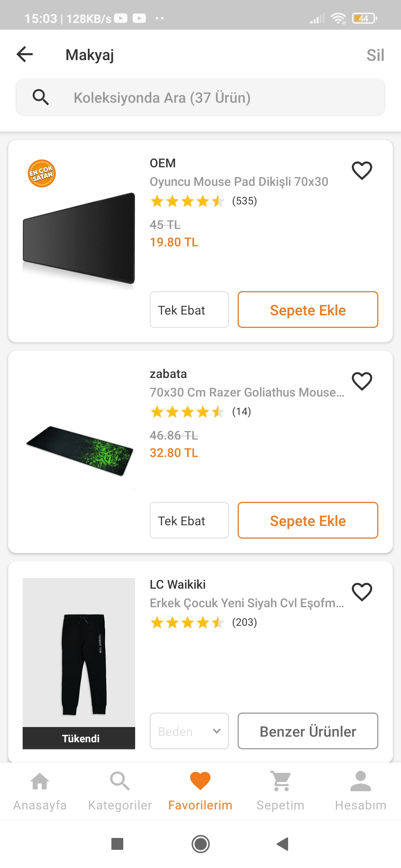Select Tek Ebat for OEM mouse pad

click(x=189, y=310)
